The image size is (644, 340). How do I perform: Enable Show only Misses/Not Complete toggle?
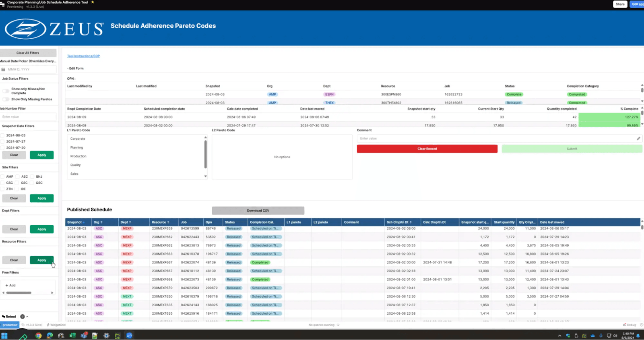[6, 91]
